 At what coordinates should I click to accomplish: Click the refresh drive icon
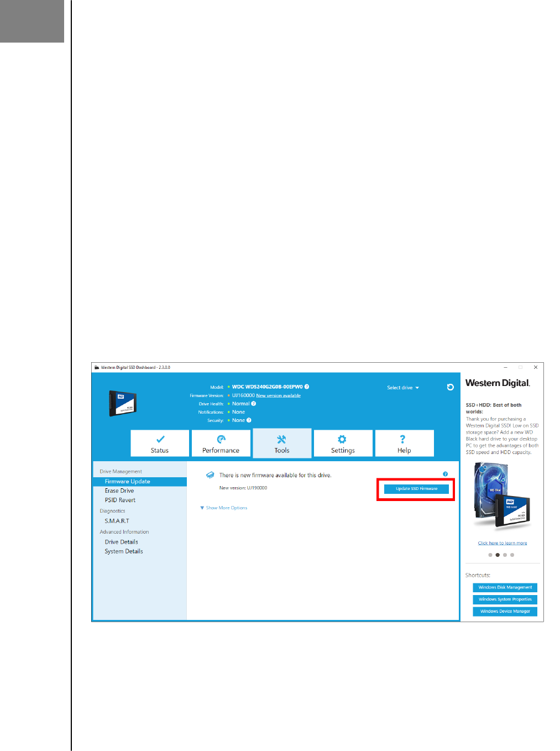tap(451, 387)
